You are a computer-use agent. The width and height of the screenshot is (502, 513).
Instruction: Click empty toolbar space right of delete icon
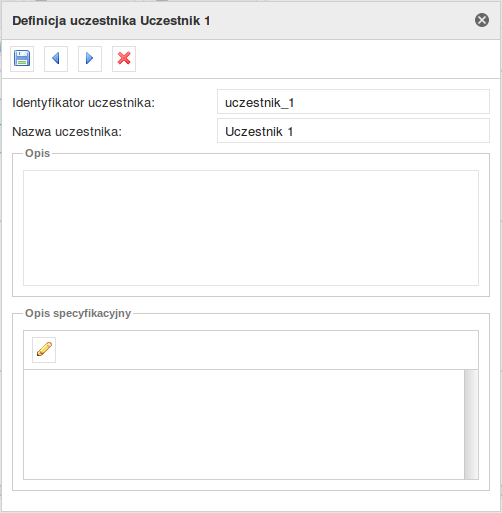pyautogui.click(x=317, y=59)
